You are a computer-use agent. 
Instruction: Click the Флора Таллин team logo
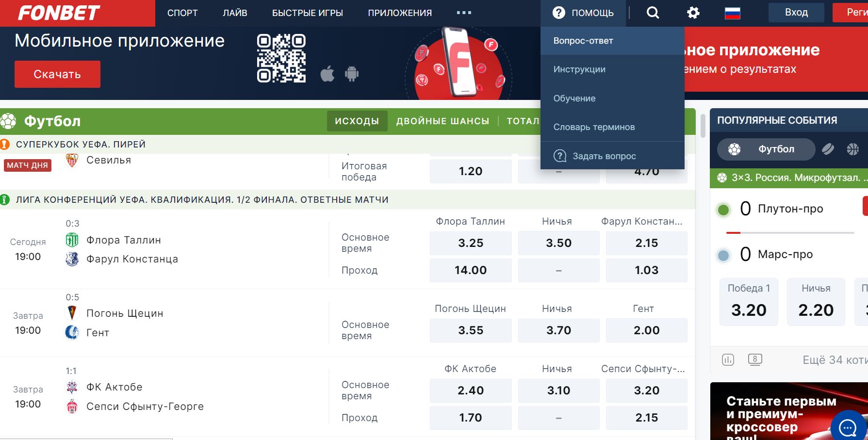point(72,240)
